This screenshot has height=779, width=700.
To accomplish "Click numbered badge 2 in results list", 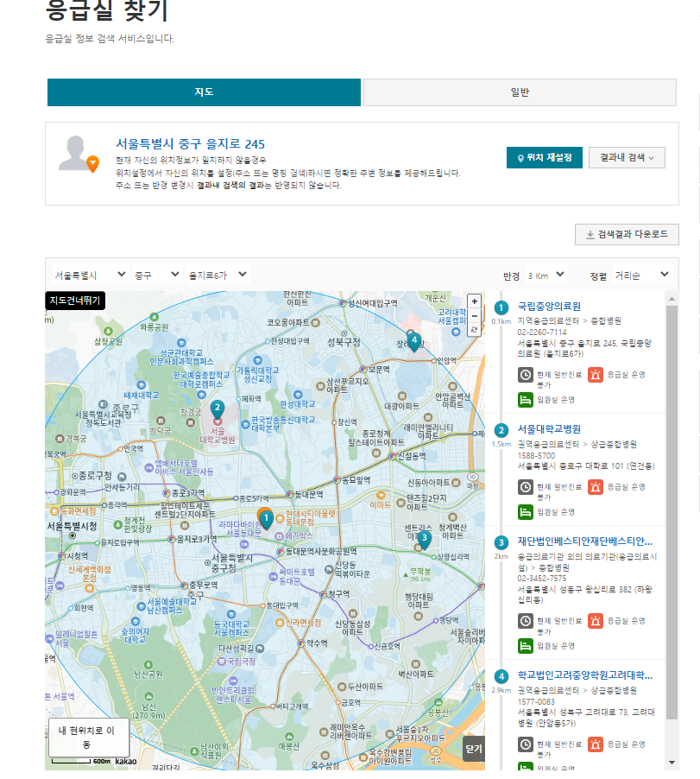I will coord(501,430).
